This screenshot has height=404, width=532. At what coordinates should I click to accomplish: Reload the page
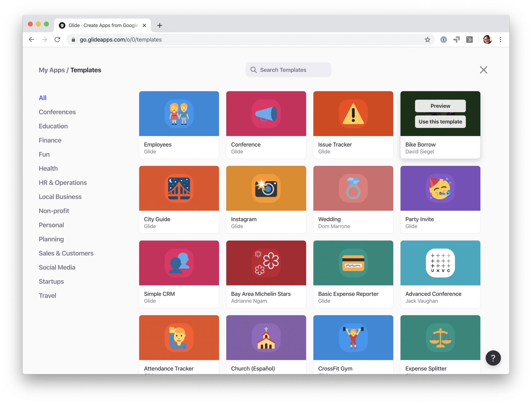pyautogui.click(x=57, y=40)
